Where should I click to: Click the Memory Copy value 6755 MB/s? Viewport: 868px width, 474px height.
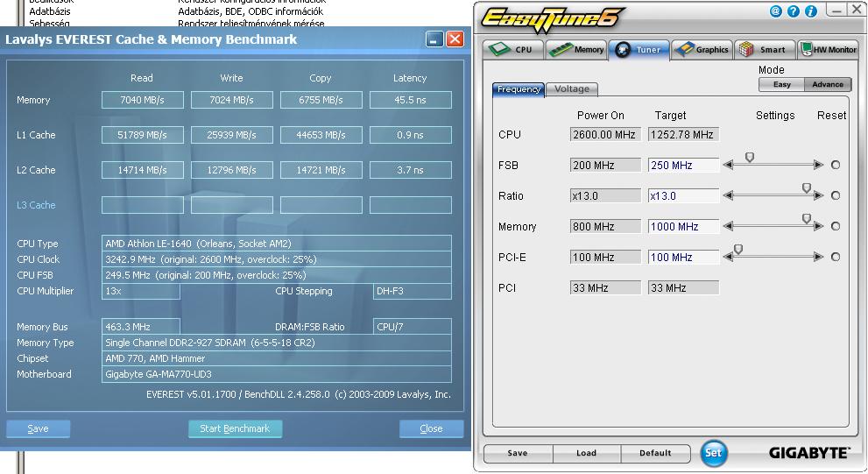321,100
